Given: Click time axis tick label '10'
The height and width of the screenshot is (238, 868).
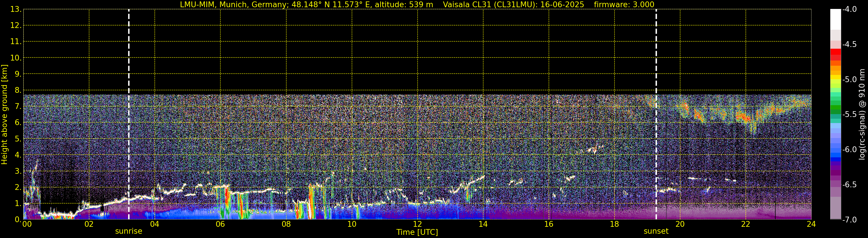Looking at the screenshot, I should 352,224.
